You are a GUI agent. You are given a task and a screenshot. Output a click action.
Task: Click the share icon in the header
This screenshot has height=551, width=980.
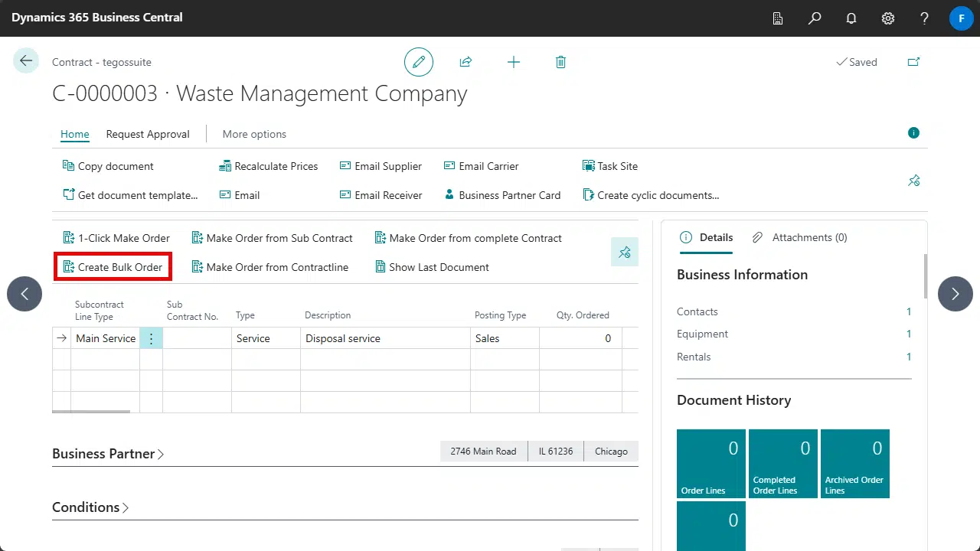click(x=465, y=62)
